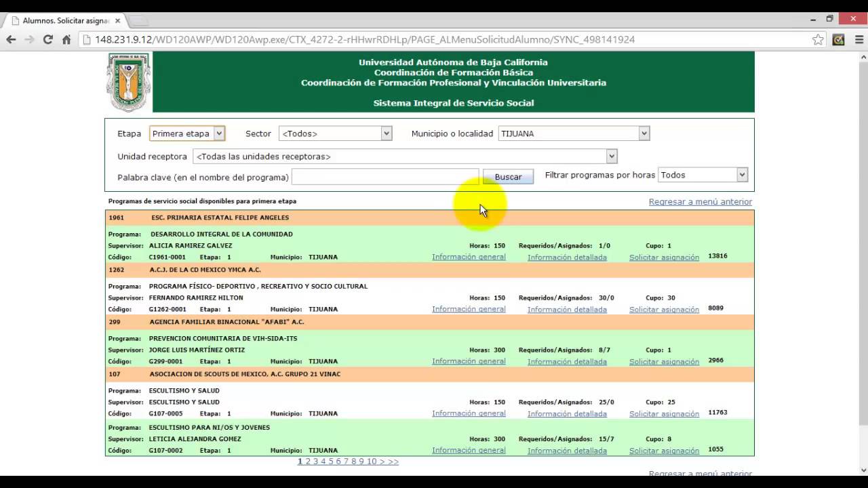Image resolution: width=868 pixels, height=488 pixels.
Task: Go to page 5 of results
Action: [331, 462]
